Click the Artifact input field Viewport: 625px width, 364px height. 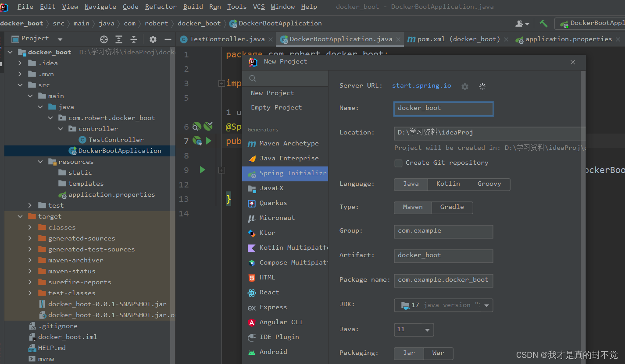(443, 256)
